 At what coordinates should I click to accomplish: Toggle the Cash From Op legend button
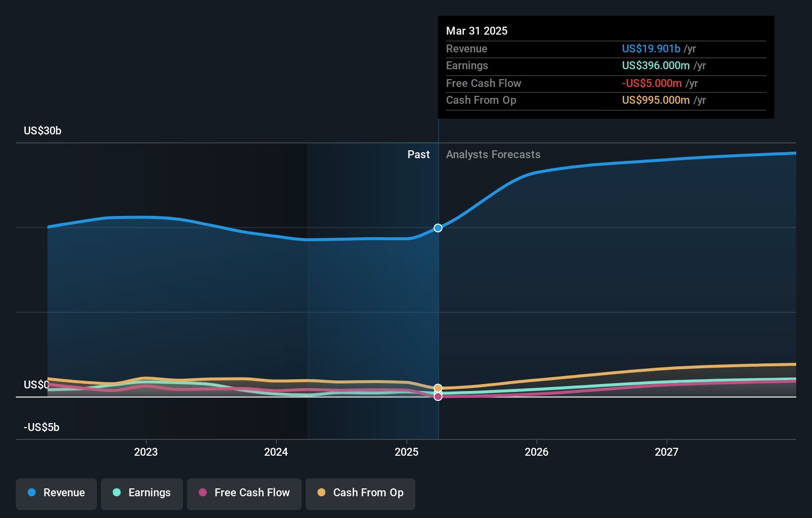tap(361, 493)
